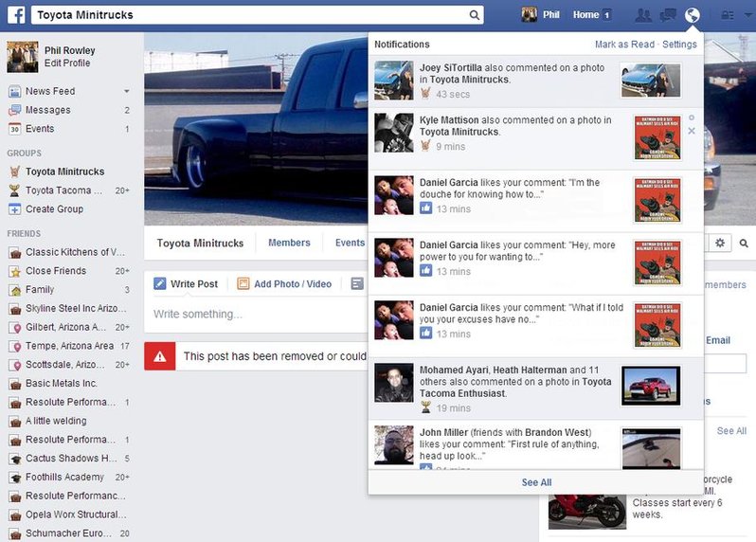
Task: Click Mark as Read link
Action: click(624, 45)
